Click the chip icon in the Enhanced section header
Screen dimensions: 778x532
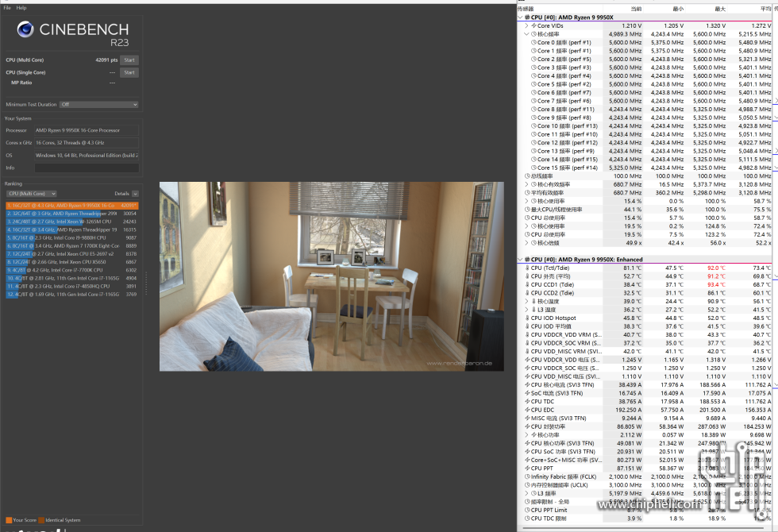pos(527,260)
